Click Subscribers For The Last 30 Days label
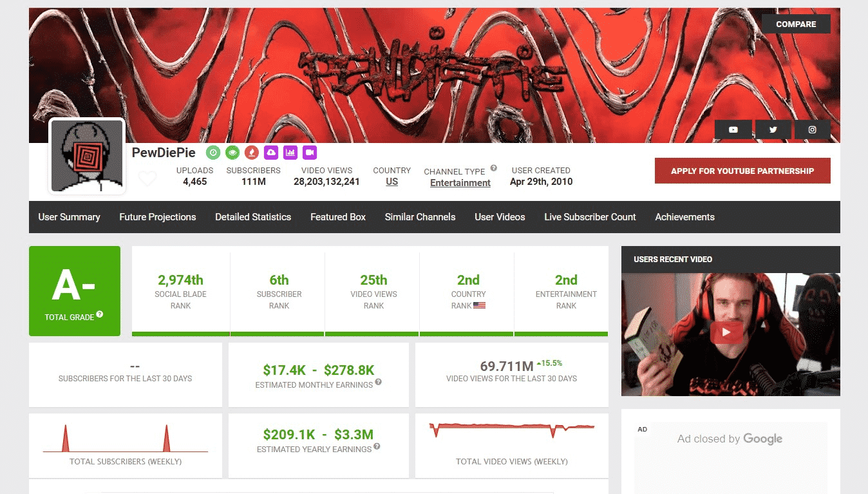This screenshot has width=868, height=494. [126, 379]
